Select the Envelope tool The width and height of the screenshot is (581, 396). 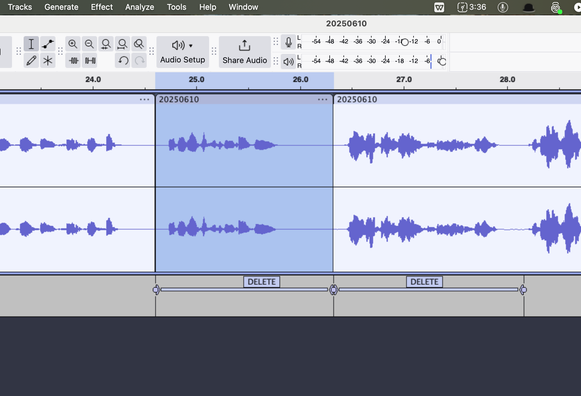(x=48, y=44)
